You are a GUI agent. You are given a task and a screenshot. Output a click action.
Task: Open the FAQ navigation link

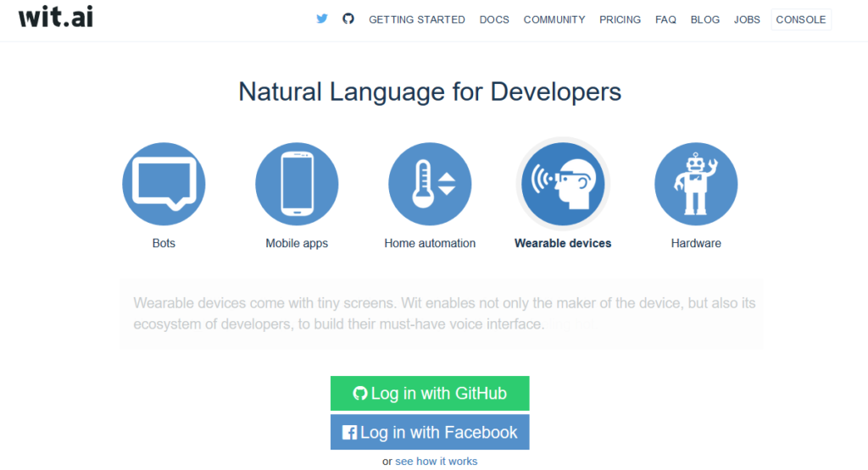tap(665, 19)
